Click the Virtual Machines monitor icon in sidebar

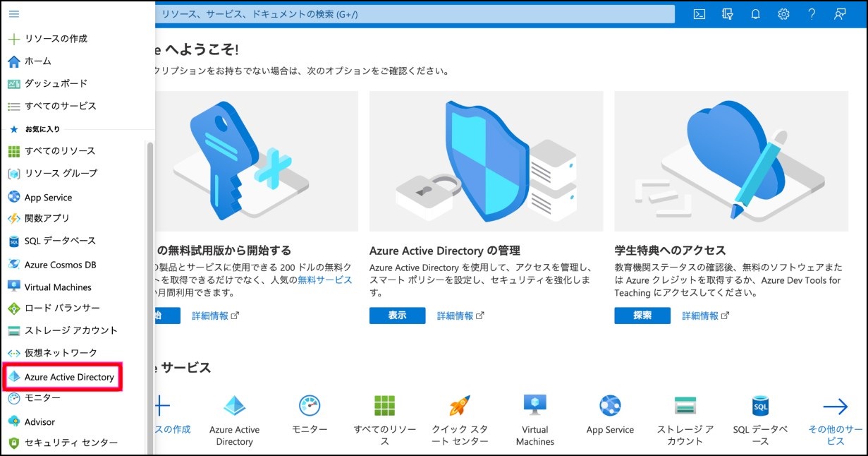click(13, 287)
